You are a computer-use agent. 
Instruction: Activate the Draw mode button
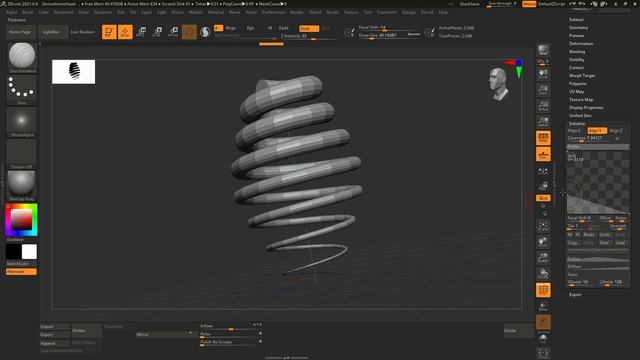pyautogui.click(x=125, y=32)
